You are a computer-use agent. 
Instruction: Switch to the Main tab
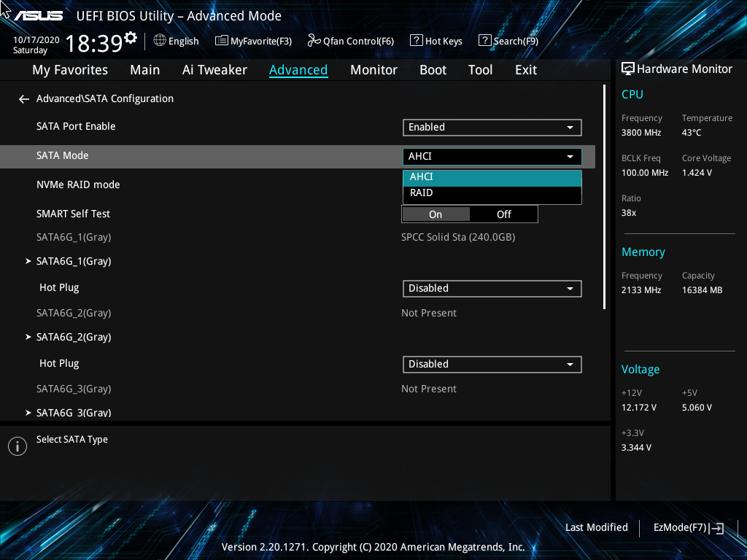(145, 70)
